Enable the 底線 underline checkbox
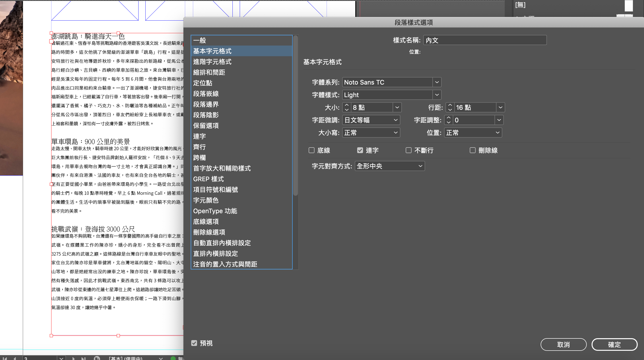 tap(312, 150)
